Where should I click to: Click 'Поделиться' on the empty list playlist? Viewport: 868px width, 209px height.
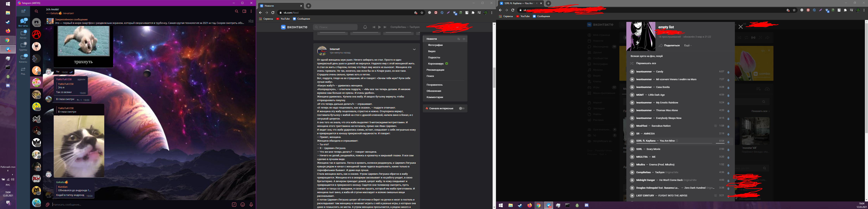pos(669,46)
